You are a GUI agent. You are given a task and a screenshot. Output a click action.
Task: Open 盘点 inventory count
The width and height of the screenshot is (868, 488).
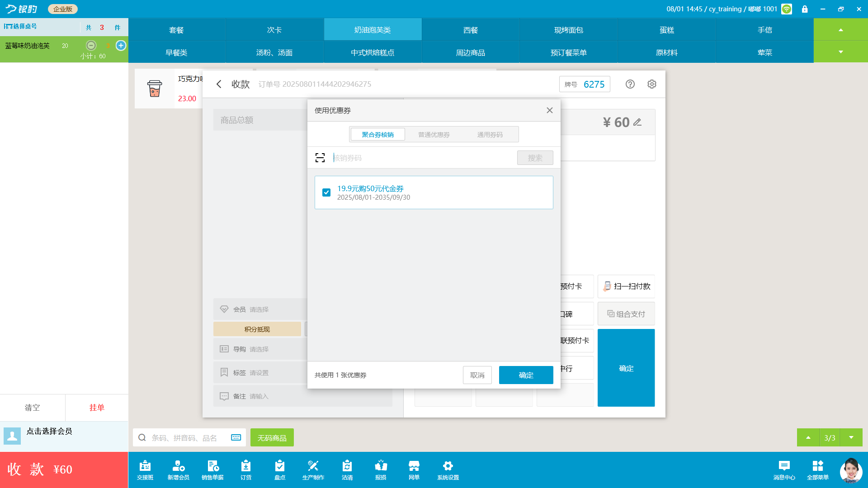[x=280, y=470]
